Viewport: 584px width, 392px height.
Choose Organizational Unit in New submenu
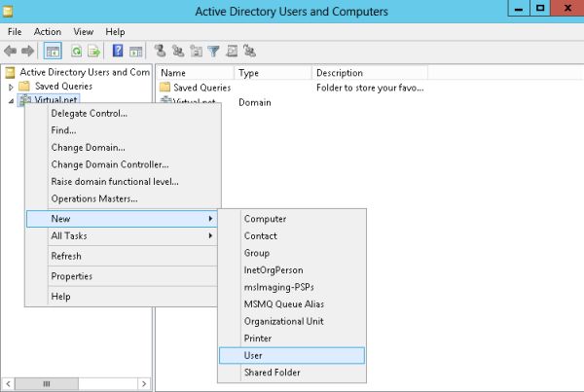(x=283, y=321)
